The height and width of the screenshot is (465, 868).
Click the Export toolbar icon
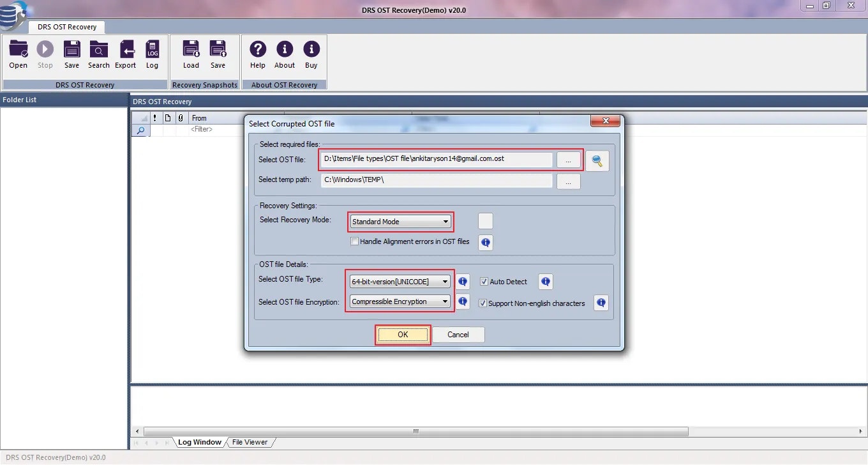[126, 54]
